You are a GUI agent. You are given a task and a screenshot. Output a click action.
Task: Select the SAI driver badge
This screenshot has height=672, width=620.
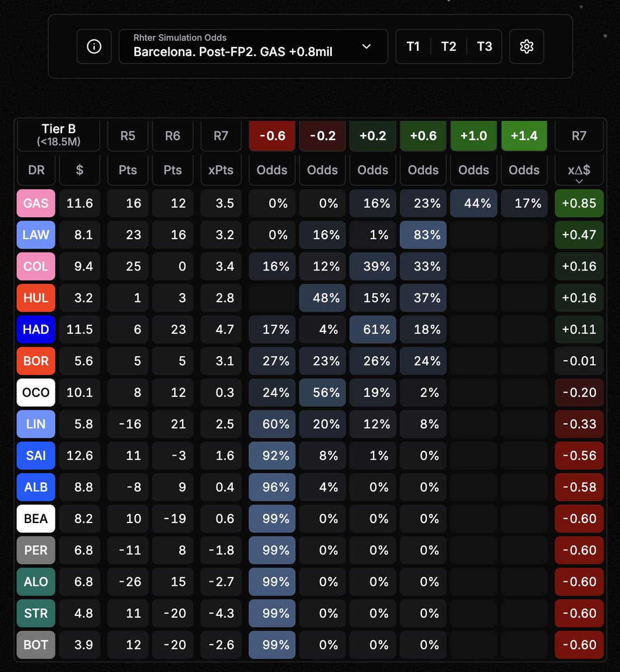pos(36,455)
